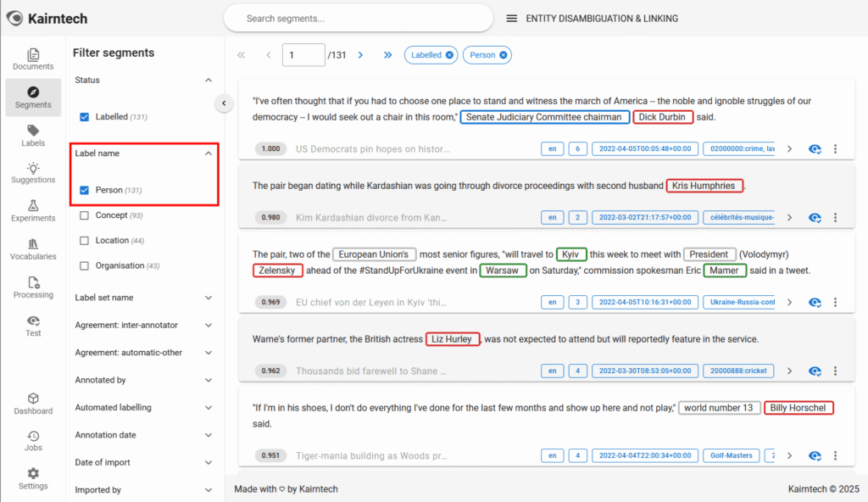Screen dimensions: 868x502
Task: Click the Search segments input field
Action: (358, 18)
